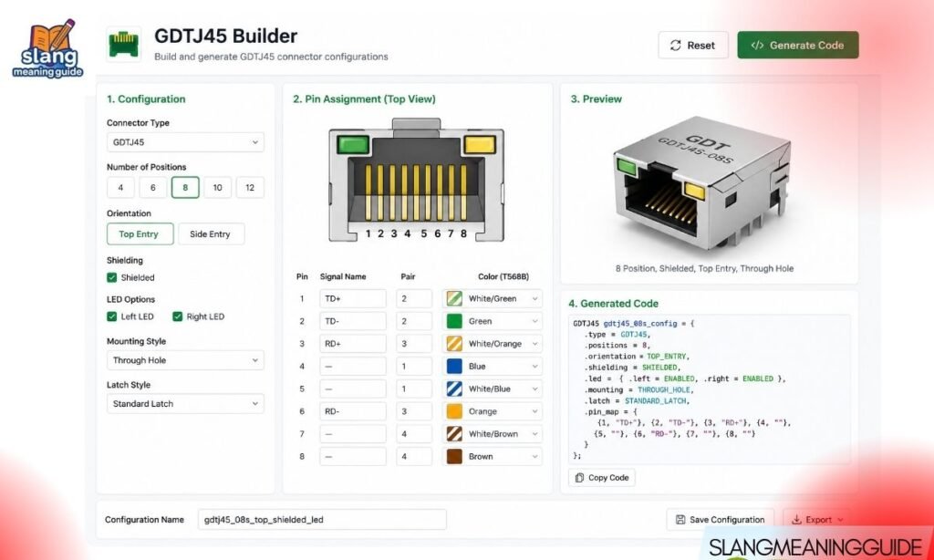Click the Copy Code button
The height and width of the screenshot is (560, 934).
[602, 477]
